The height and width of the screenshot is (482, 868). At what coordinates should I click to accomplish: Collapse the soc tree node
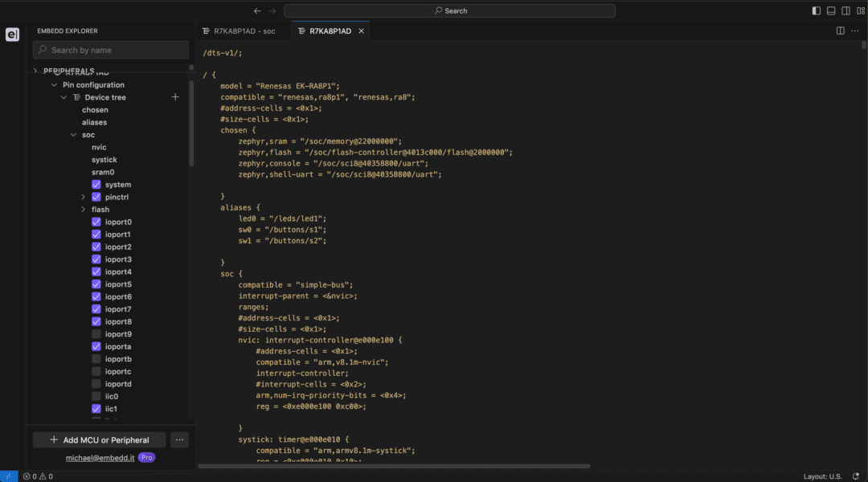[x=73, y=134]
